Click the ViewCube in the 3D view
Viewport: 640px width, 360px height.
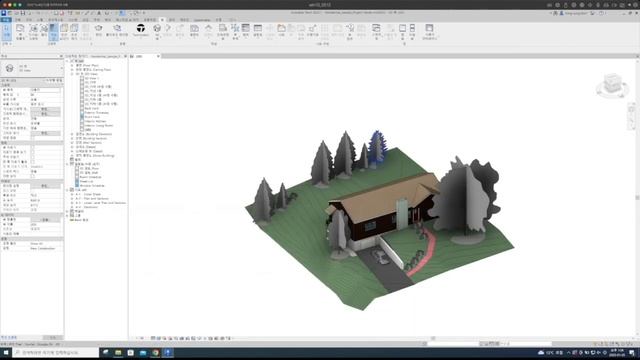pos(612,85)
